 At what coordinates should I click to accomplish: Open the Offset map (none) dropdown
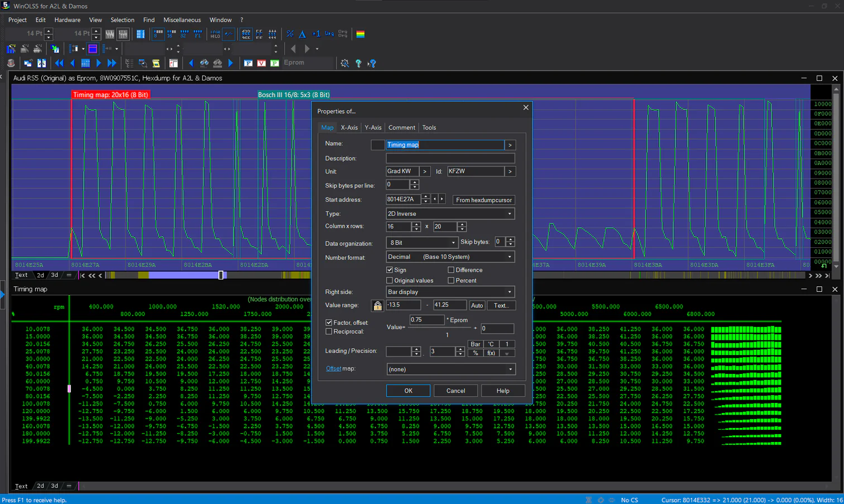coord(451,369)
